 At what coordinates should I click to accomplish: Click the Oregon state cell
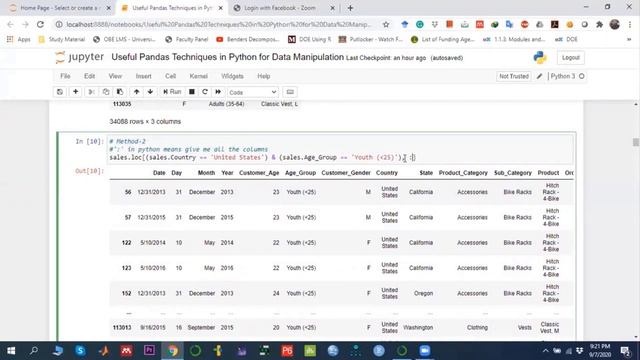point(423,293)
